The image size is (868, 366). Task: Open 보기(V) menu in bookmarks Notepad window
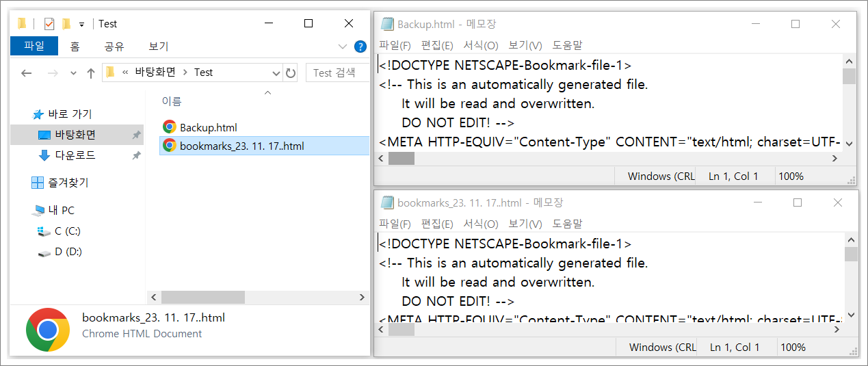pos(525,224)
